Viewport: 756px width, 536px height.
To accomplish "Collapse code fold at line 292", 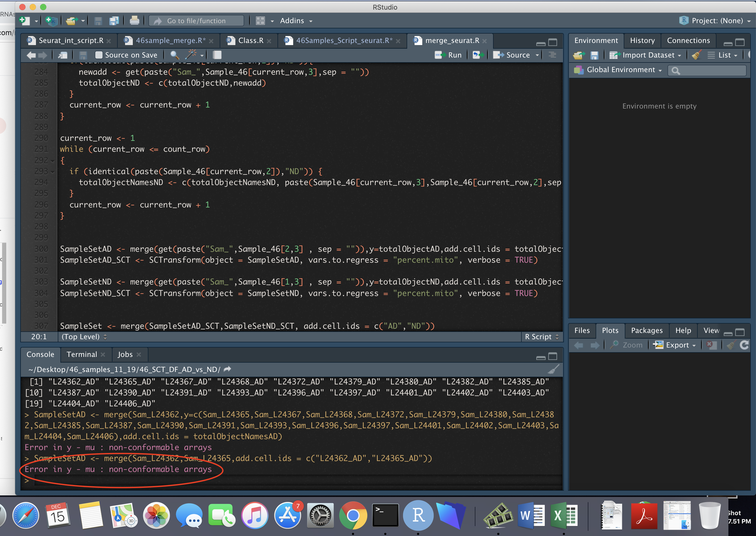I will point(53,161).
